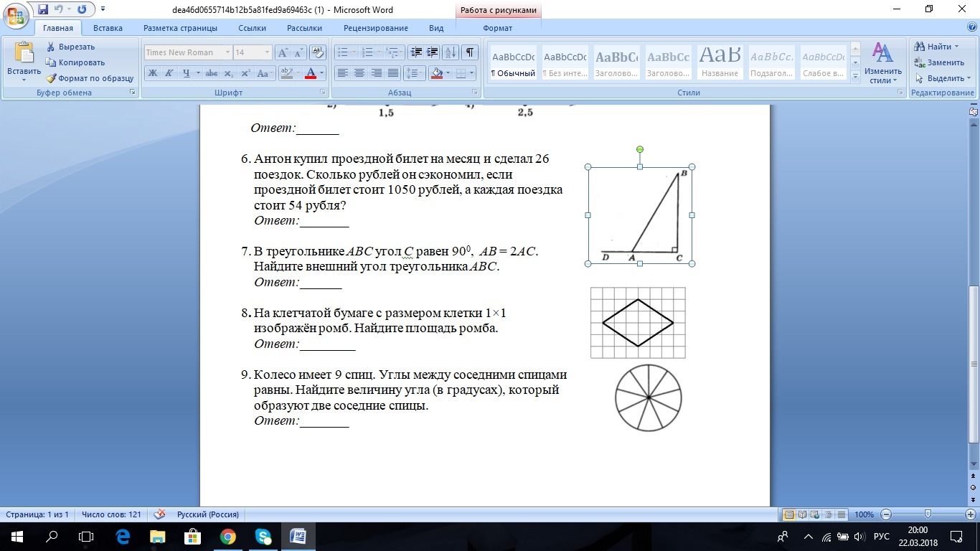The image size is (980, 551).
Task: Expand the numbered list dropdown
Action: point(379,52)
